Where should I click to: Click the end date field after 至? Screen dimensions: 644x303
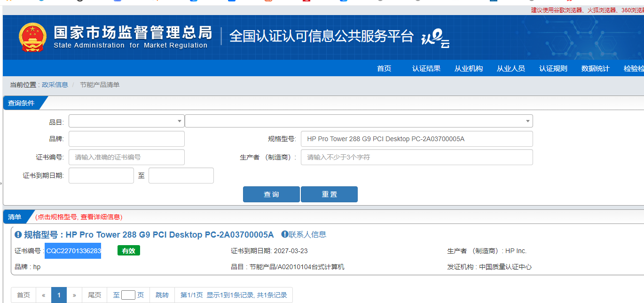tap(181, 175)
